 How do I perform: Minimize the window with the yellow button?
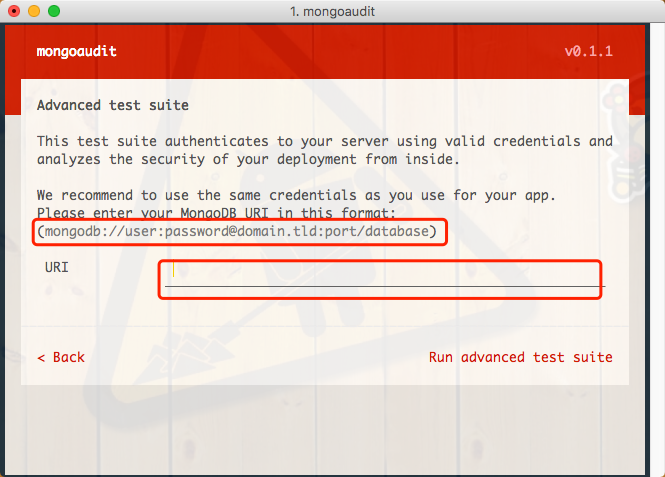point(34,11)
